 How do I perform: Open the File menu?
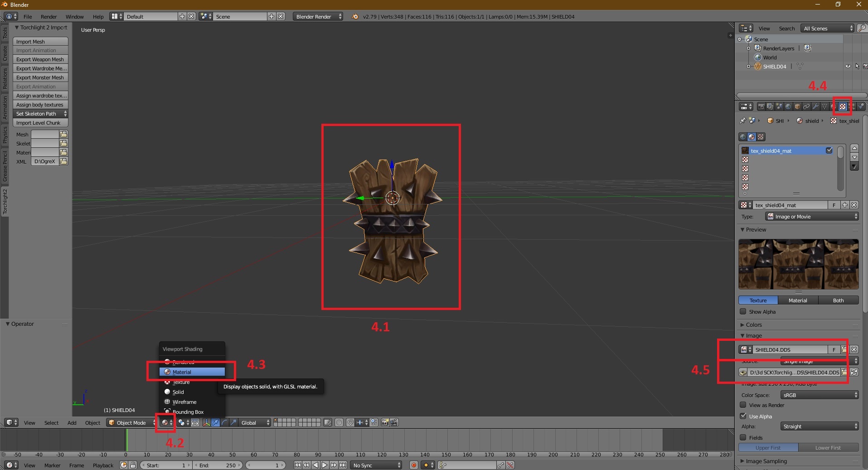(x=28, y=17)
